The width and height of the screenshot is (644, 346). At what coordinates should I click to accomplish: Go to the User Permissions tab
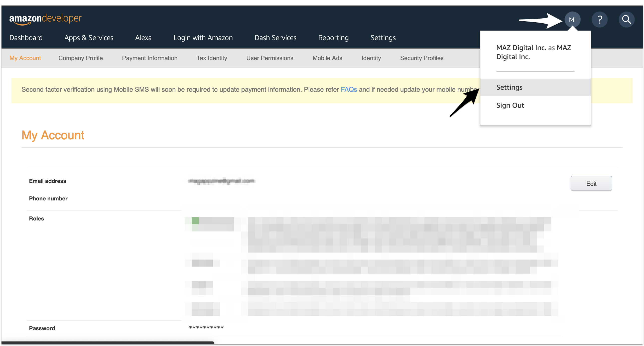click(270, 58)
